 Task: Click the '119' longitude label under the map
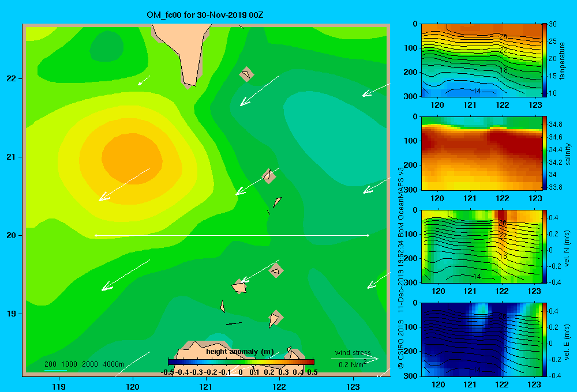(x=59, y=386)
